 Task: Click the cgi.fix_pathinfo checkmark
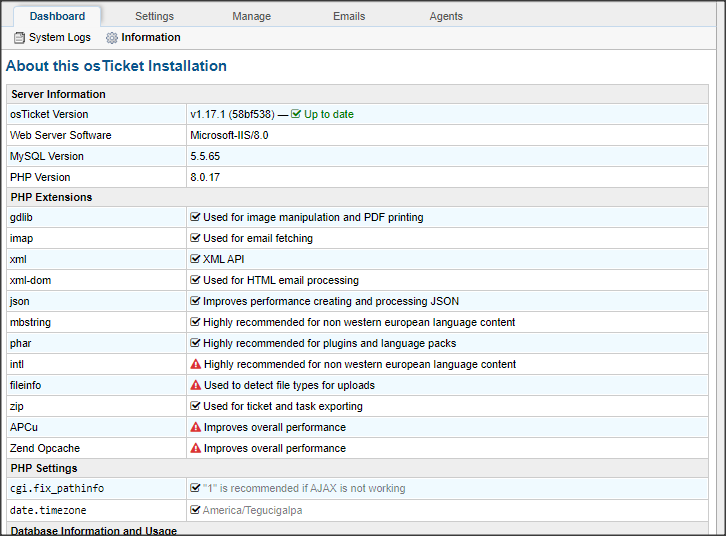196,489
